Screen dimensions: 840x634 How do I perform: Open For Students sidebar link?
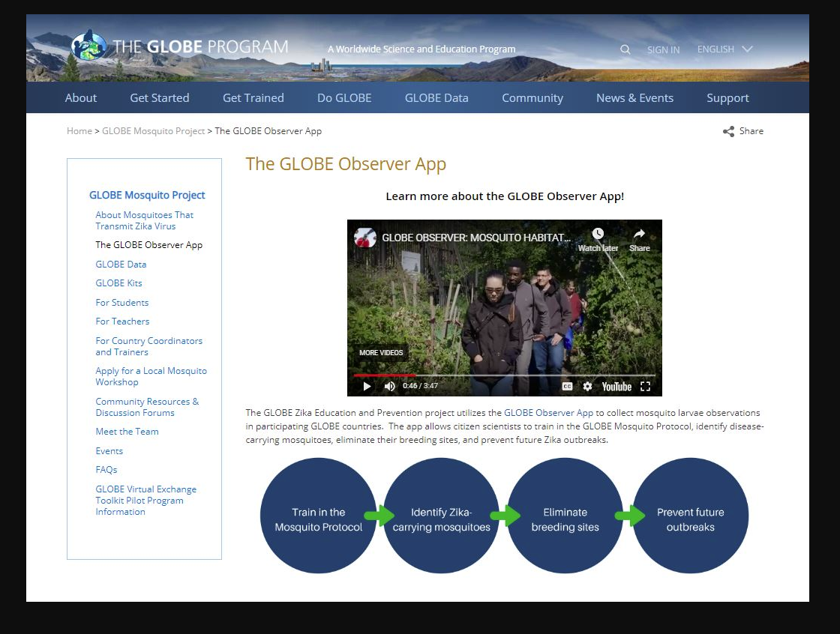(x=122, y=303)
